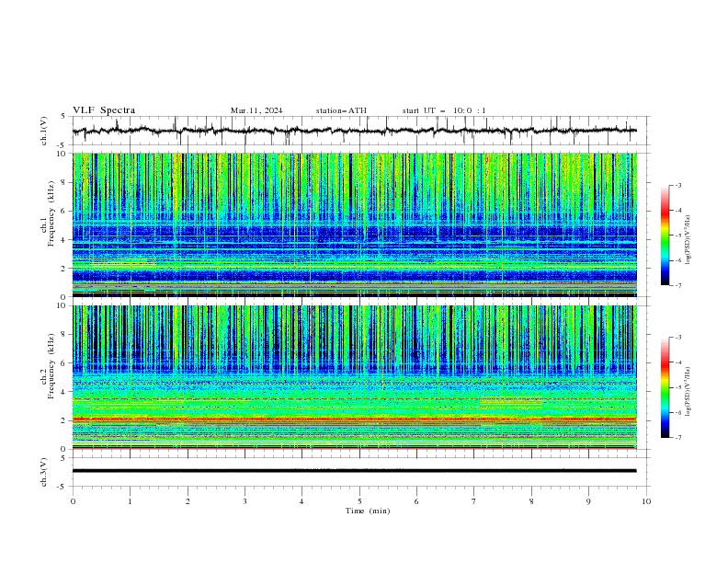
Task: Click time axis tick label "9"
Action: [x=588, y=501]
